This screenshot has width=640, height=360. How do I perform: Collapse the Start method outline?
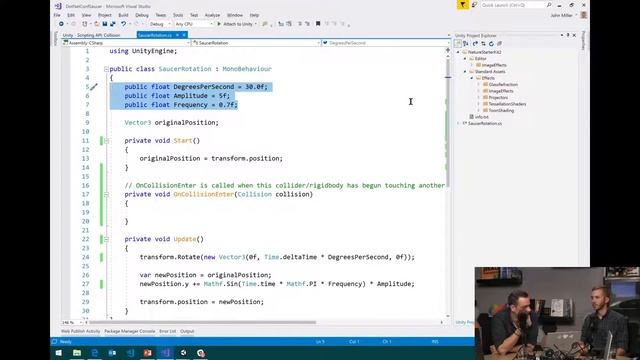coord(106,141)
